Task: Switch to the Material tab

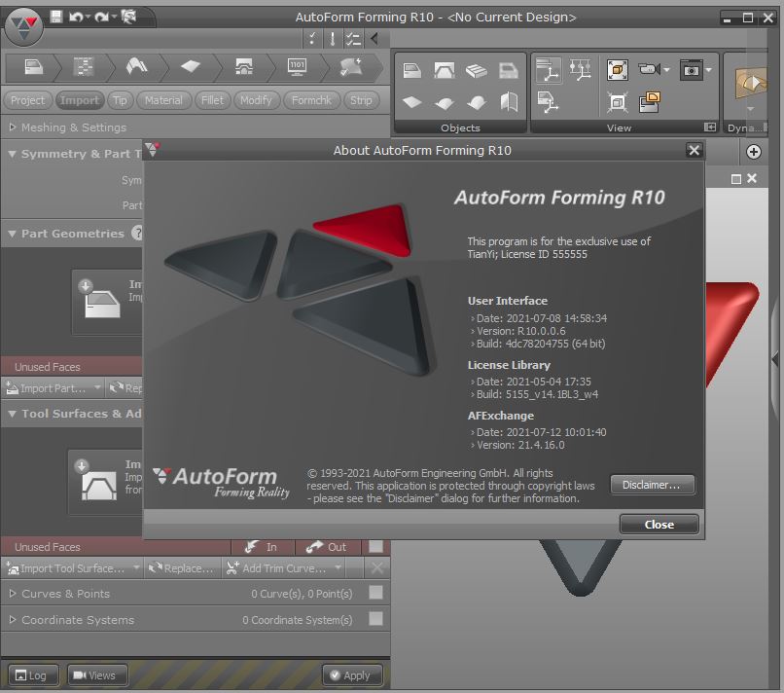Action: point(163,100)
